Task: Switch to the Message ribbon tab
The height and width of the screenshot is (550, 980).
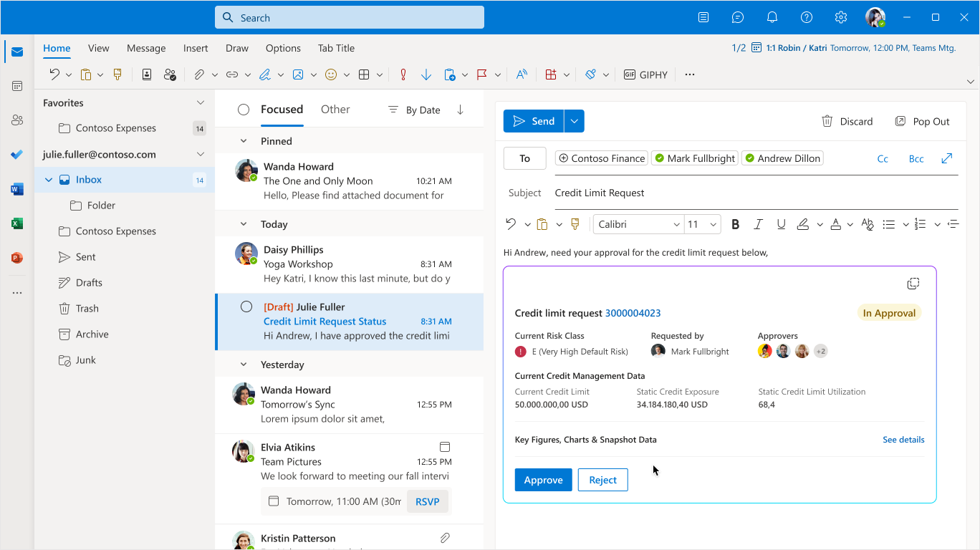Action: pos(146,48)
